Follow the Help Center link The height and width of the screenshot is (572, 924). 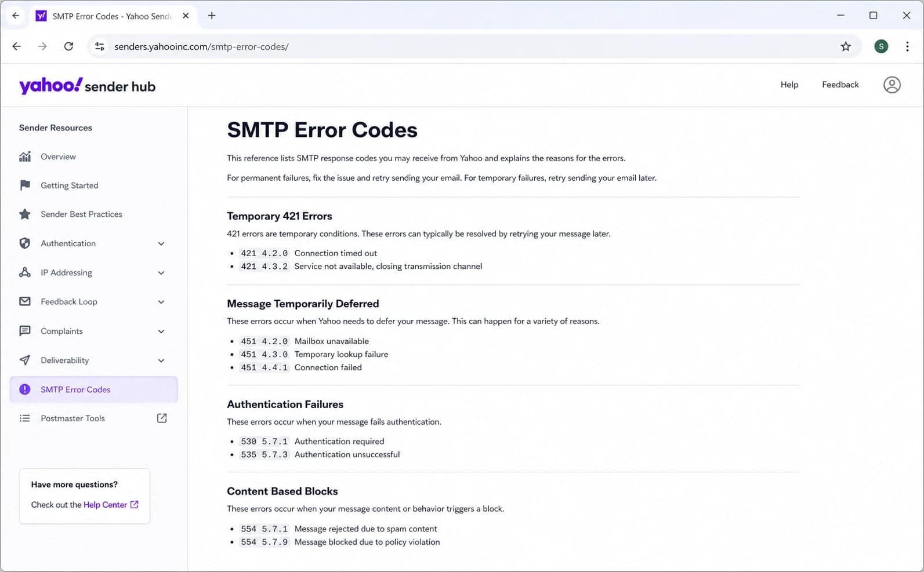(105, 505)
